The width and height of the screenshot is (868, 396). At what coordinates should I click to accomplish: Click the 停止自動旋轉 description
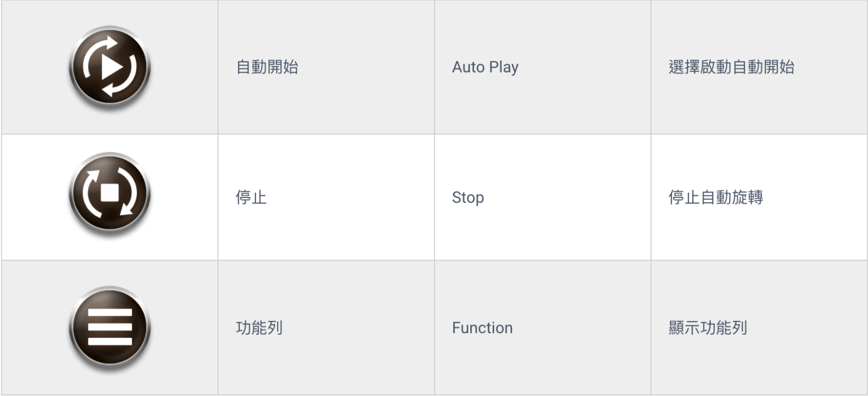[x=716, y=197]
